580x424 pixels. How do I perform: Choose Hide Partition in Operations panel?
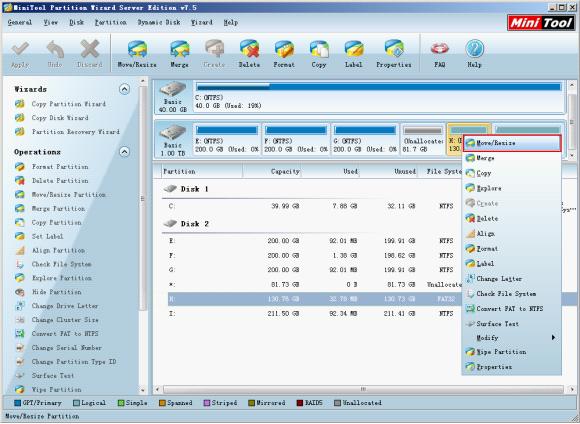(x=48, y=292)
